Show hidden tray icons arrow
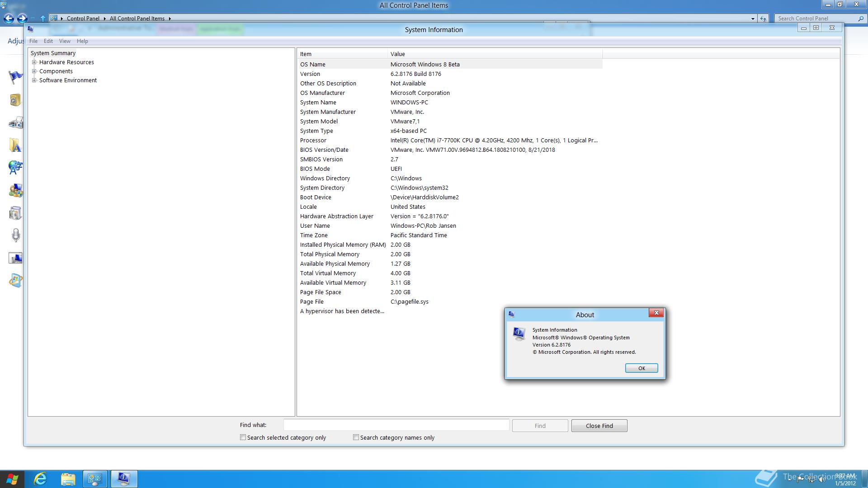868x488 pixels. click(790, 479)
